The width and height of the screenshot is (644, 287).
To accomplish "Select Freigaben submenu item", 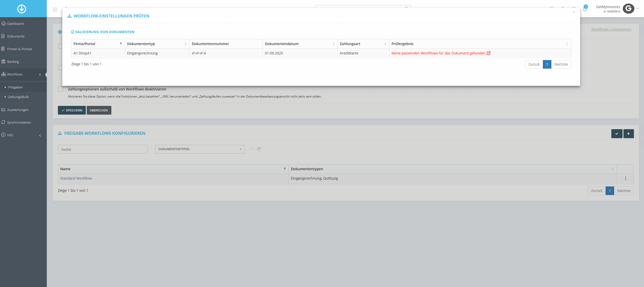I will point(15,87).
